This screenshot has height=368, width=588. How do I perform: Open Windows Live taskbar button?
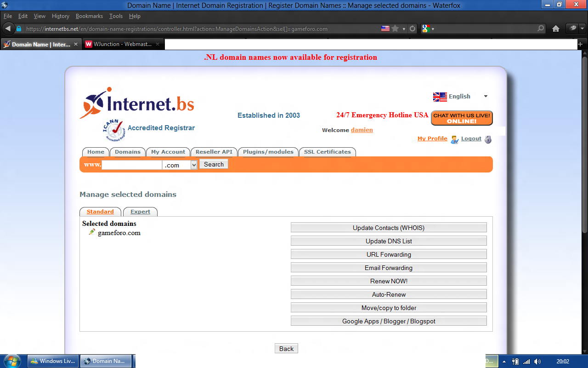pos(53,361)
